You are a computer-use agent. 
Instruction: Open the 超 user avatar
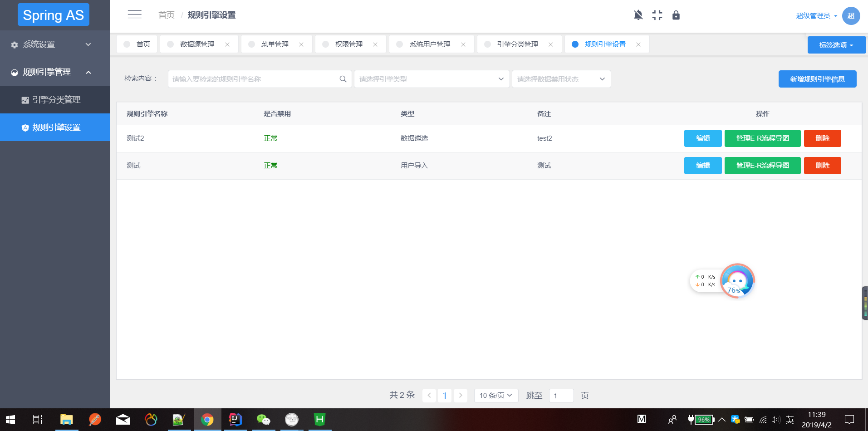(851, 15)
